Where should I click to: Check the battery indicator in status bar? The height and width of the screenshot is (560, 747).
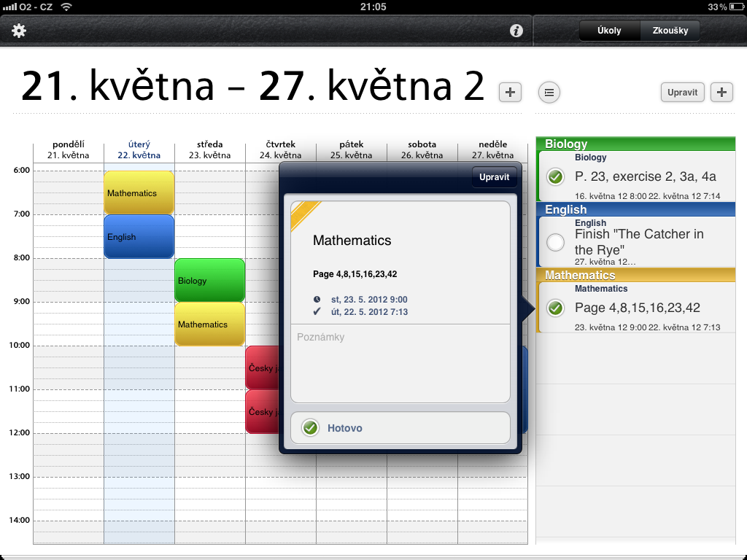tap(737, 7)
